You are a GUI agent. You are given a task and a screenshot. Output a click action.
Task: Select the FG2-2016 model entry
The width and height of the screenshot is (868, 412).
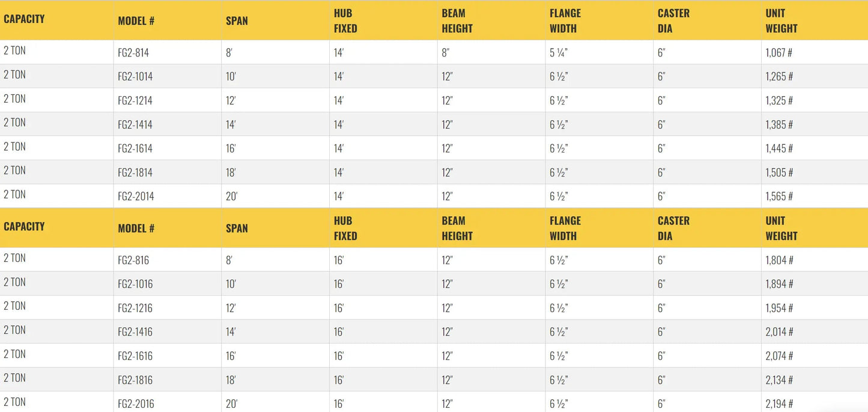point(136,404)
